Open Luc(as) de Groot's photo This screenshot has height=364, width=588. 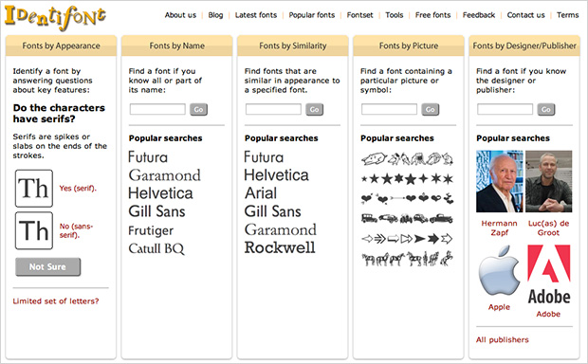(x=548, y=181)
